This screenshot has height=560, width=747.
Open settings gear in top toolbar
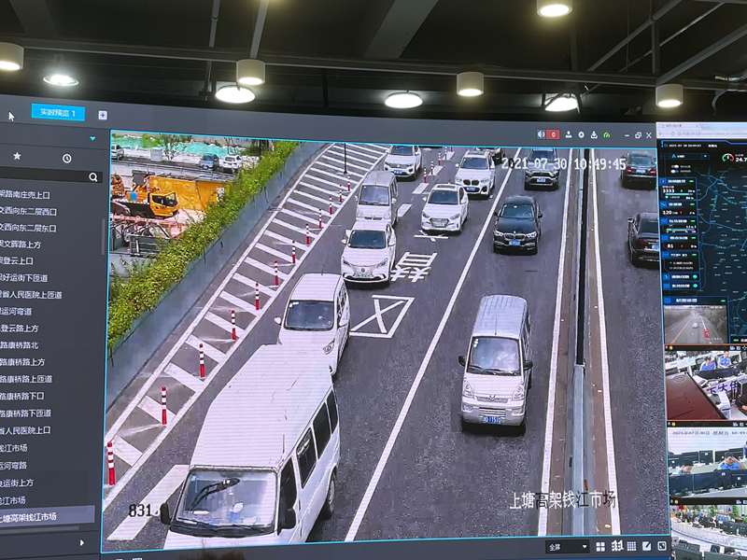pos(581,134)
